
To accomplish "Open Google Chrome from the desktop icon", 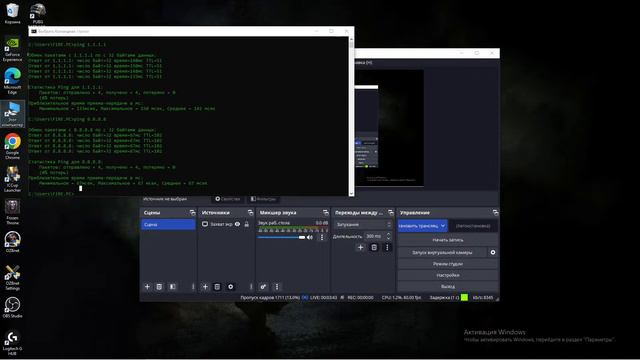I will 12,146.
